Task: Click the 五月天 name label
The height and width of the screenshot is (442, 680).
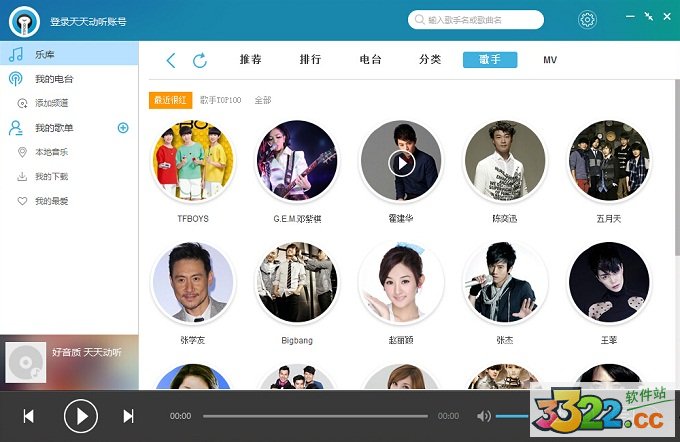Action: coord(609,219)
